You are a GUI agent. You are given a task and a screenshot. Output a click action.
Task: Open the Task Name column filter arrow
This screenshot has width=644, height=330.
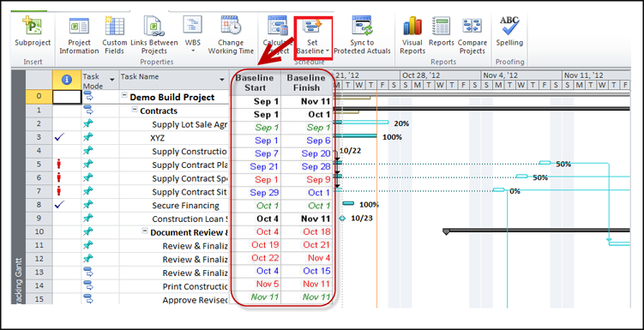[x=222, y=79]
